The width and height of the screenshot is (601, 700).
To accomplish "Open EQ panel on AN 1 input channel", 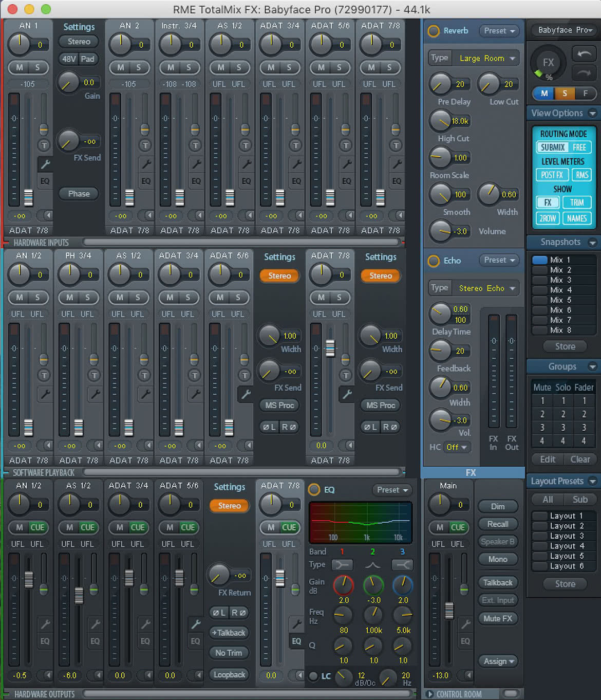I will click(45, 181).
